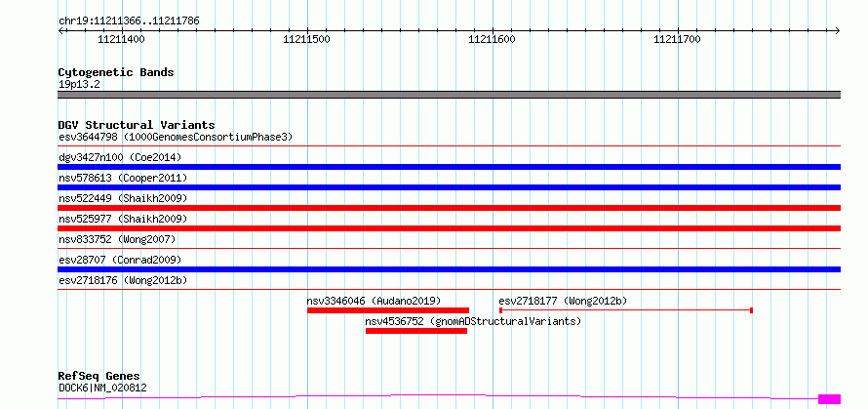Click the nsv4536752 red bar
This screenshot has width=868, height=409.
[416, 331]
